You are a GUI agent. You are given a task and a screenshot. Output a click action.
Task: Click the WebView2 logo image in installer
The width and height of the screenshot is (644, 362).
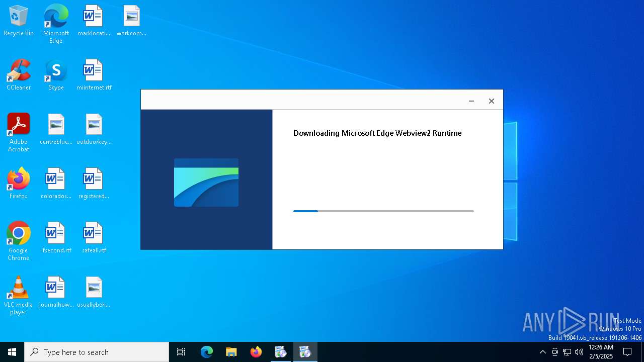(206, 183)
